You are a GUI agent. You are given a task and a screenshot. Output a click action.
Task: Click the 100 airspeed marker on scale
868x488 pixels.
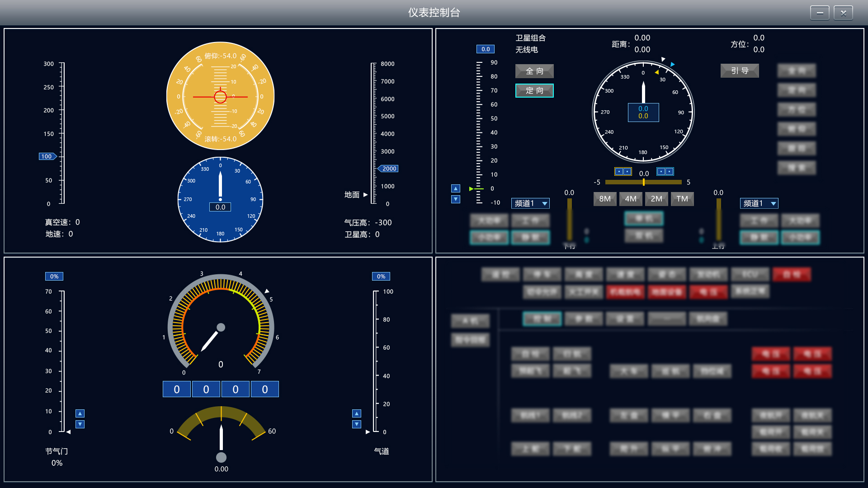[x=47, y=156]
